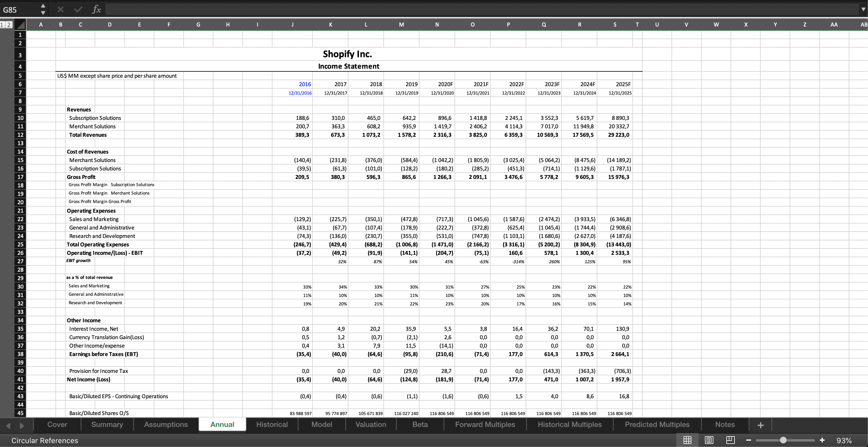Add a new sheet with plus button
Screen dimensions: 868x447
(x=760, y=425)
